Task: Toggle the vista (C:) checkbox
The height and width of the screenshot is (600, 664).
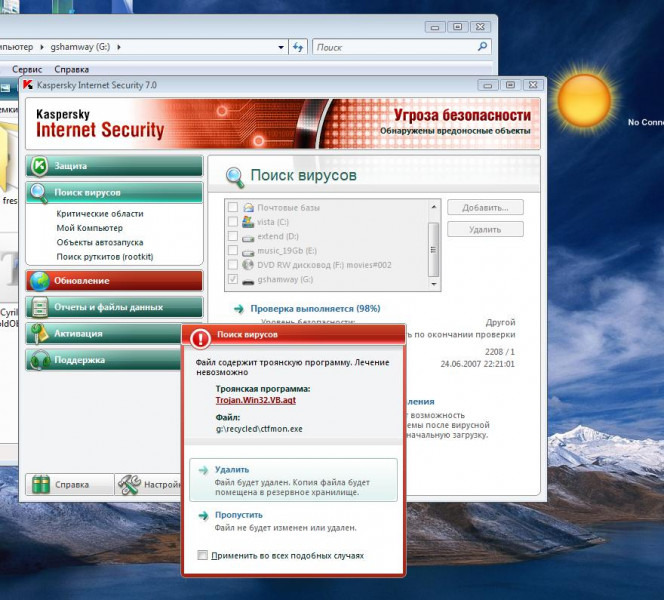Action: click(x=233, y=221)
